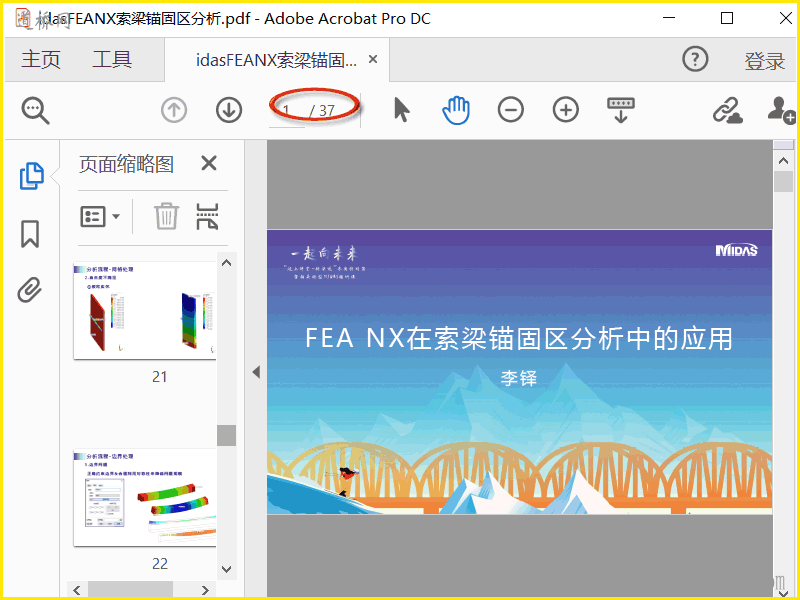The height and width of the screenshot is (600, 800).
Task: Switch to the 主页 tab
Action: click(x=41, y=60)
